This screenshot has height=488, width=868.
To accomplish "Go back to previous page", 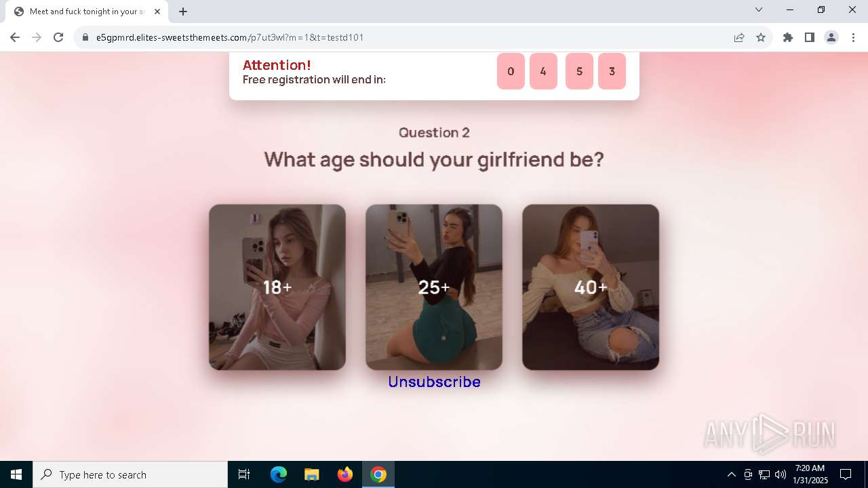I will (x=15, y=37).
